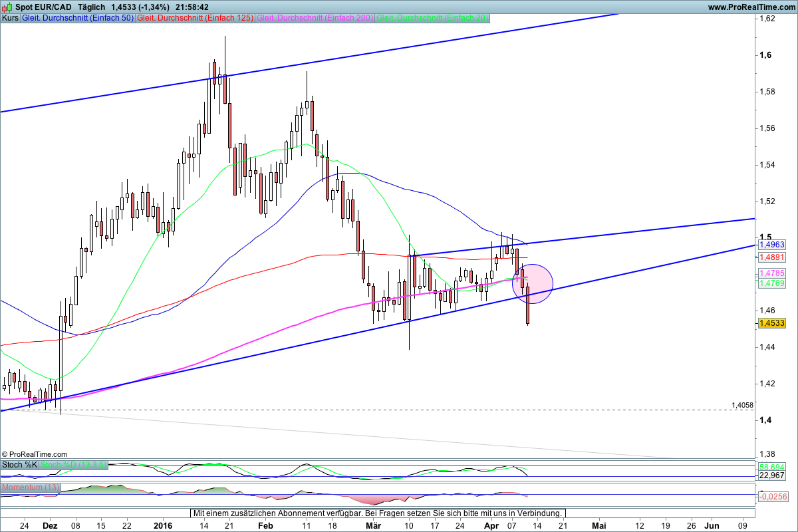Viewport: 798px width, 532px height.
Task: Click the Feb label on the time axis
Action: 265,525
